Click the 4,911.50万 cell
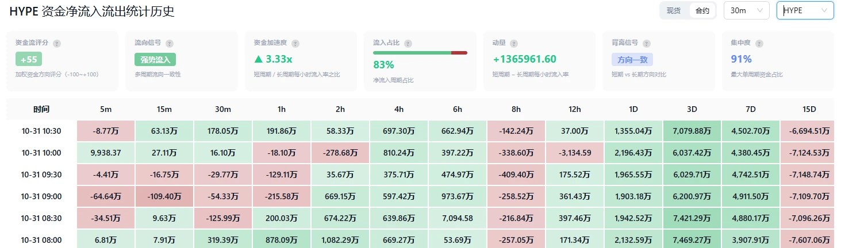The height and width of the screenshot is (248, 868). 751,196
